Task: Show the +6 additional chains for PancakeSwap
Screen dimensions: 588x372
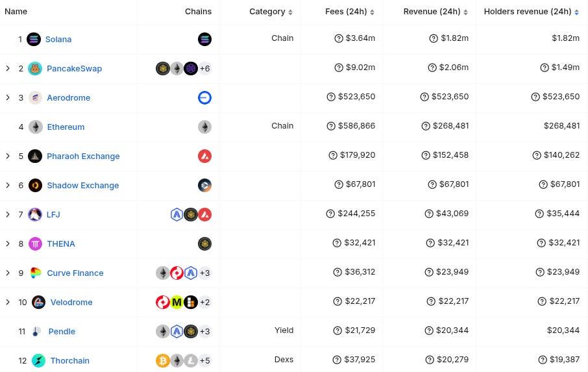Action: pyautogui.click(x=204, y=68)
